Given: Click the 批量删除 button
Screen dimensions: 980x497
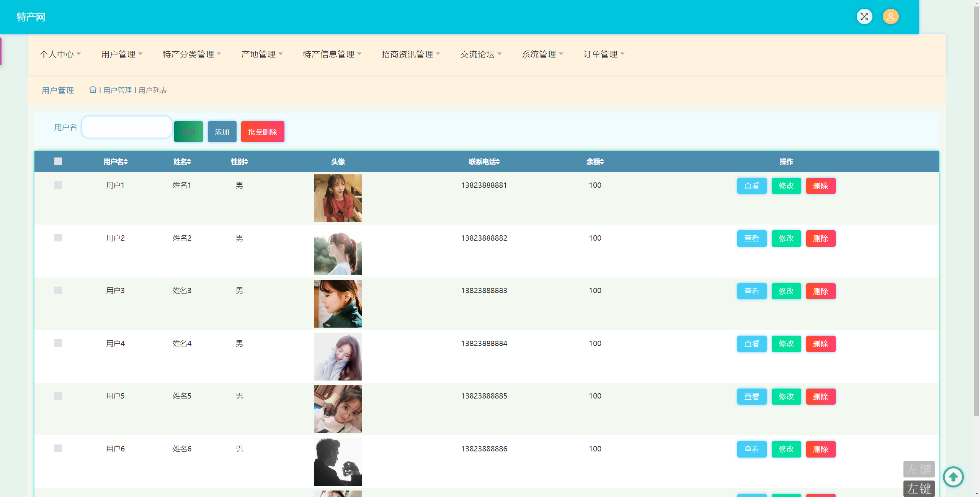Looking at the screenshot, I should point(263,131).
